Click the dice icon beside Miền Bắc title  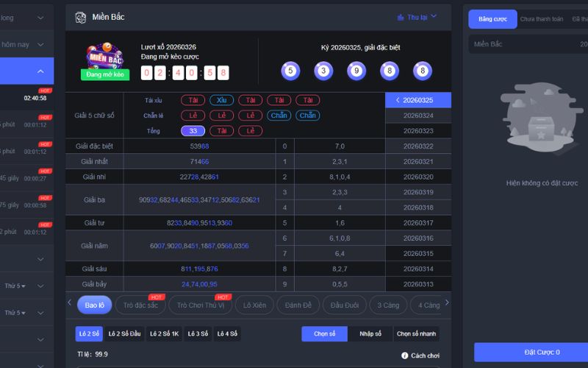(79, 17)
